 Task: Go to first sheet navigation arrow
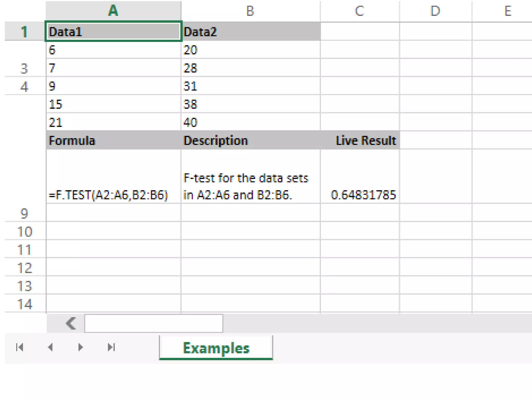[20, 347]
